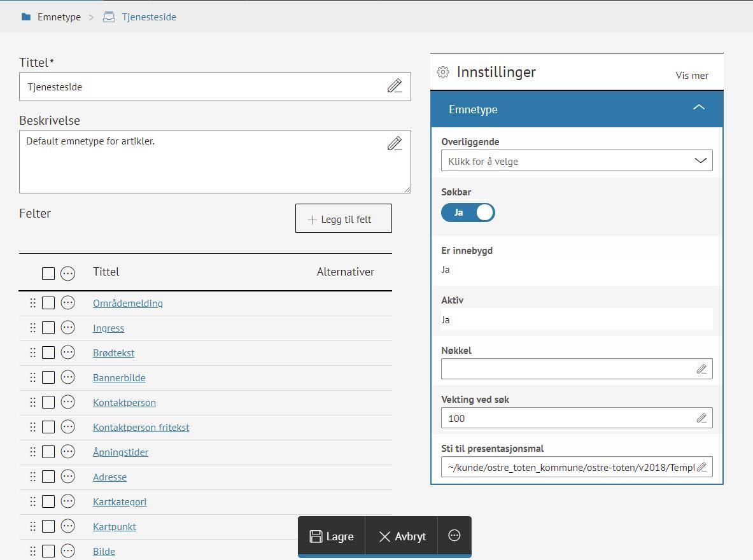The image size is (753, 560).
Task: Go to Emnetype in the breadcrumb
Action: point(59,17)
